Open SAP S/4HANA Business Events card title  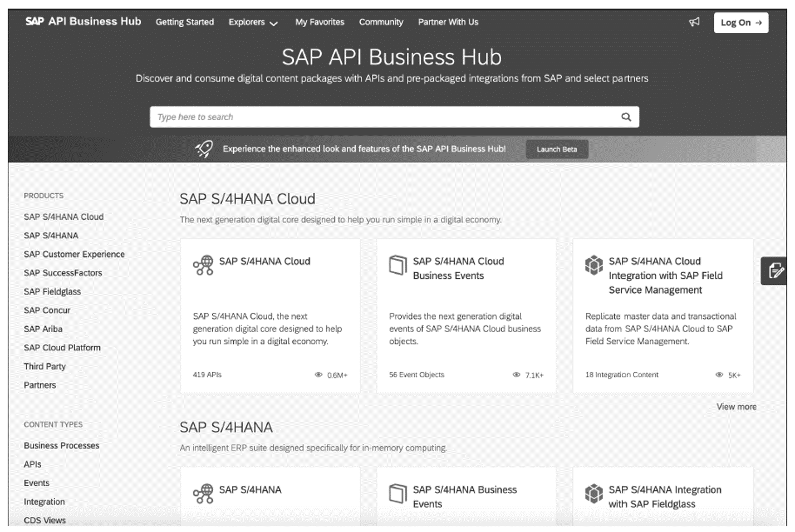point(465,497)
